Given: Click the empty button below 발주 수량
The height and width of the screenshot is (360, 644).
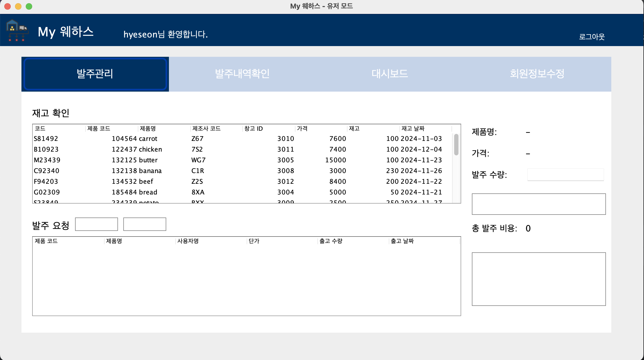Looking at the screenshot, I should (539, 204).
